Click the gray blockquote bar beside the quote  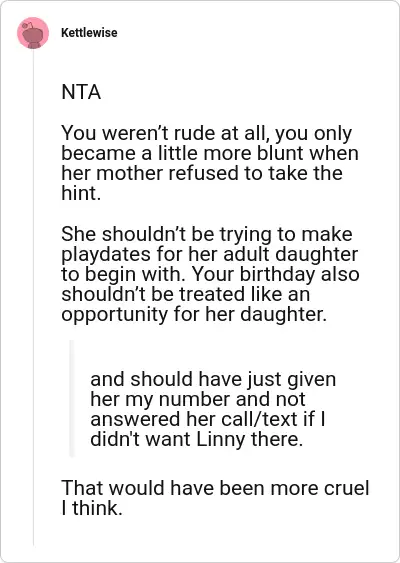coord(71,399)
